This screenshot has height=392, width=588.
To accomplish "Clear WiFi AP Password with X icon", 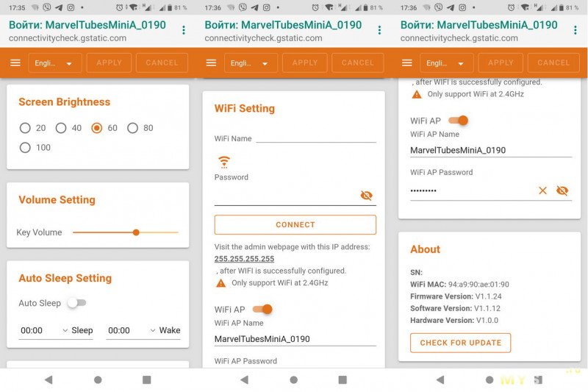I will [542, 190].
